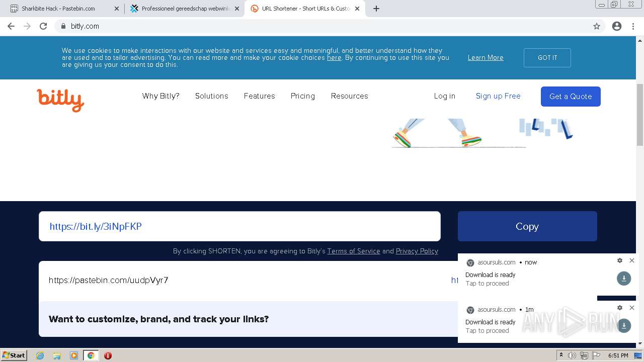The width and height of the screenshot is (644, 362).
Task: Go to the Pricing page
Action: (x=303, y=96)
